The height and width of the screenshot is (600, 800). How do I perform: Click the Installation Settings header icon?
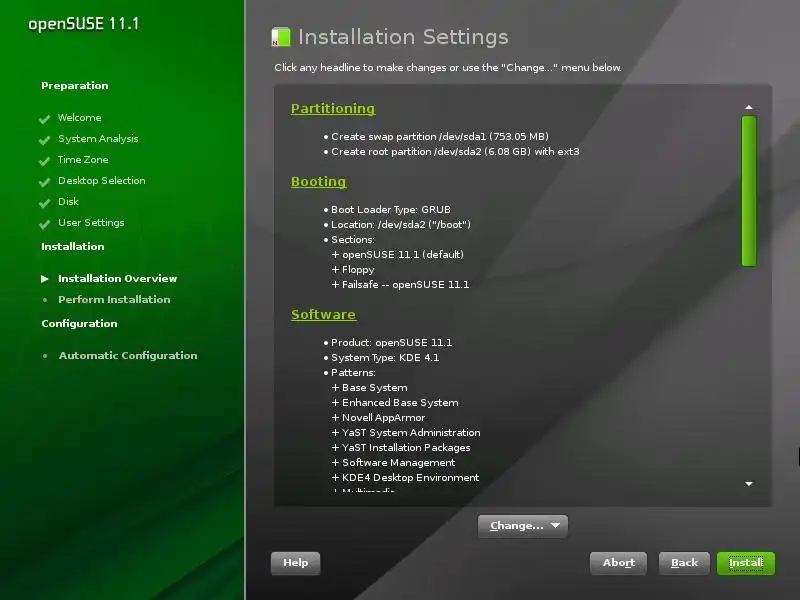pyautogui.click(x=281, y=37)
